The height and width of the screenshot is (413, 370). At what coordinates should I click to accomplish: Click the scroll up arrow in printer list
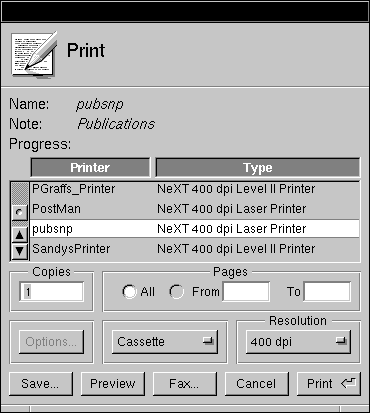(19, 235)
